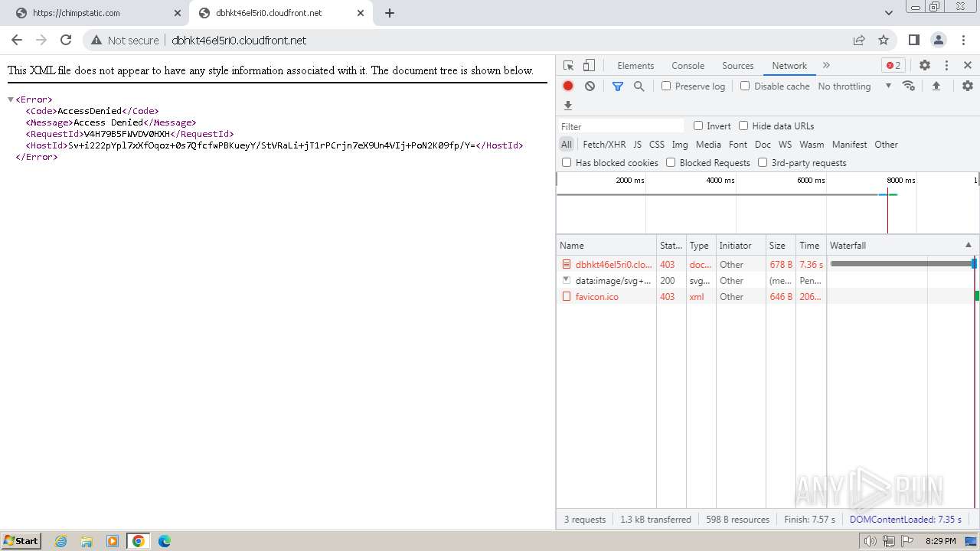Image resolution: width=980 pixels, height=551 pixels.
Task: Click the browser Back arrow
Action: [17, 40]
